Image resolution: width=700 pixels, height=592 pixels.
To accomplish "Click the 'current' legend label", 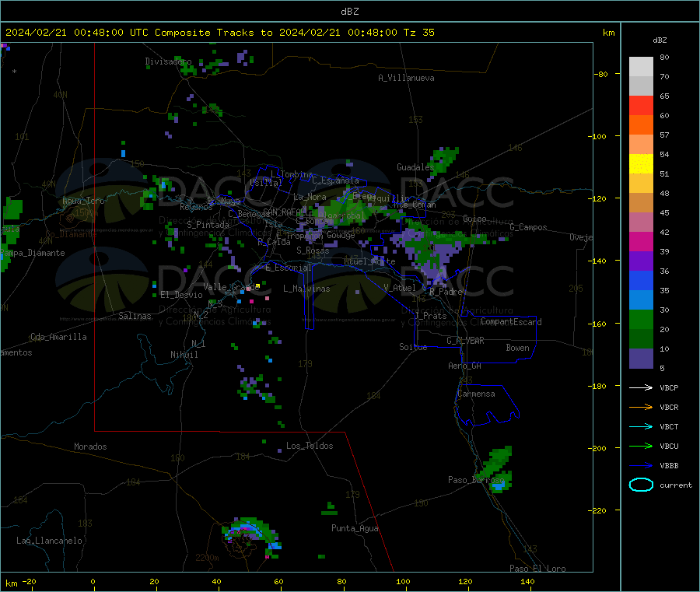I will (x=675, y=485).
